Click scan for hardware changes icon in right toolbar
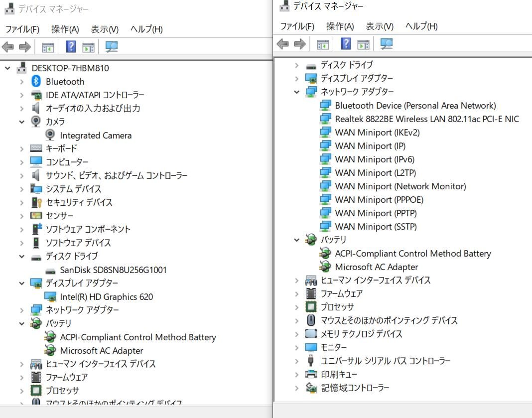 (387, 44)
